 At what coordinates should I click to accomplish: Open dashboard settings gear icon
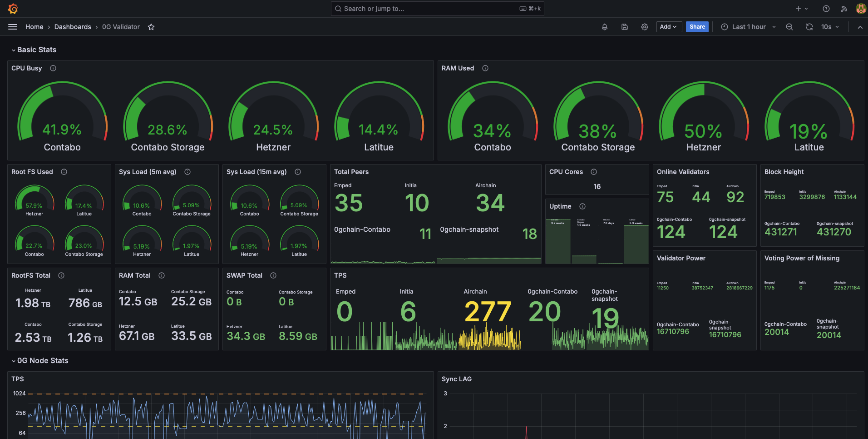645,27
